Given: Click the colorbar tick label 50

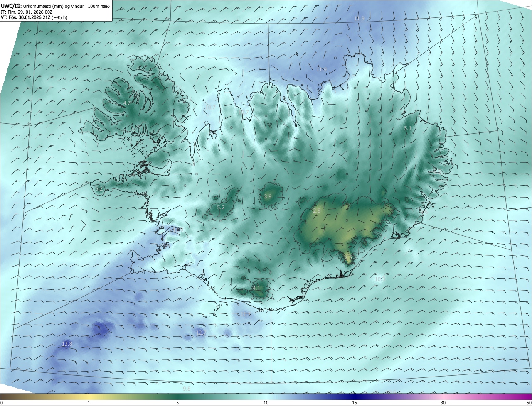Looking at the screenshot, I should 529,403.
